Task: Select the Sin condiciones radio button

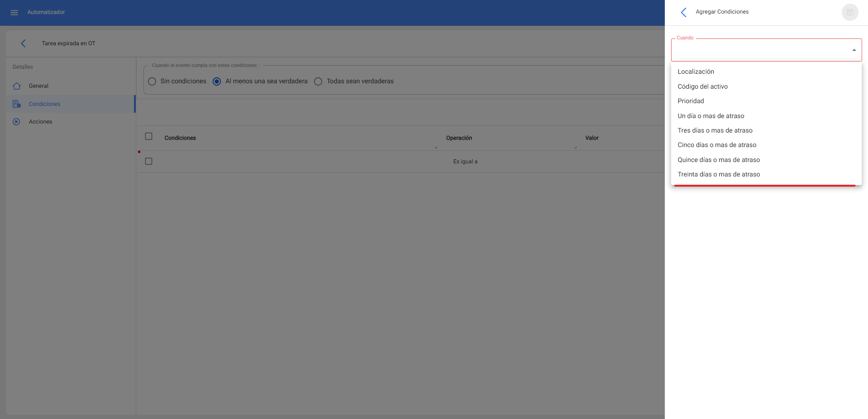Action: [x=152, y=81]
